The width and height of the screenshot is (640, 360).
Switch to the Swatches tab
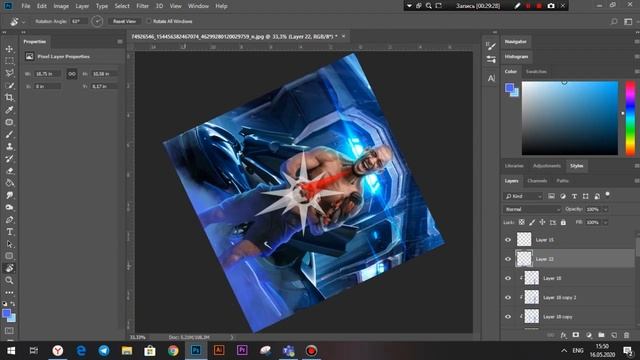pos(536,71)
